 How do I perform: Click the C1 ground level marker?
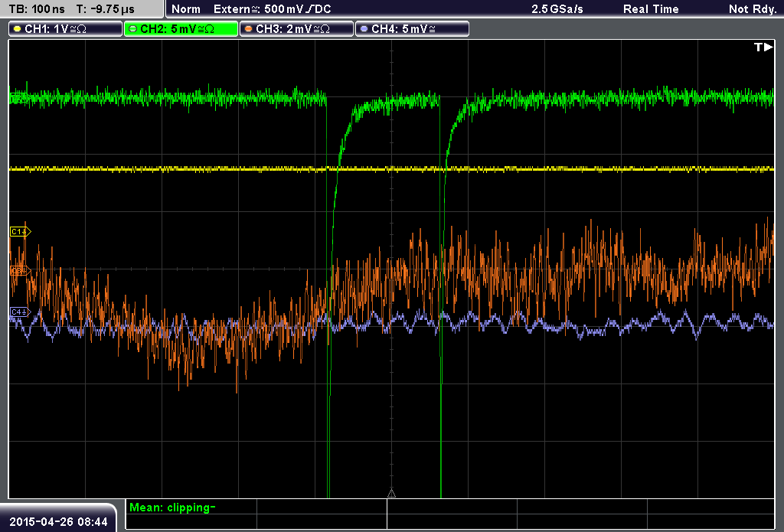coord(20,231)
